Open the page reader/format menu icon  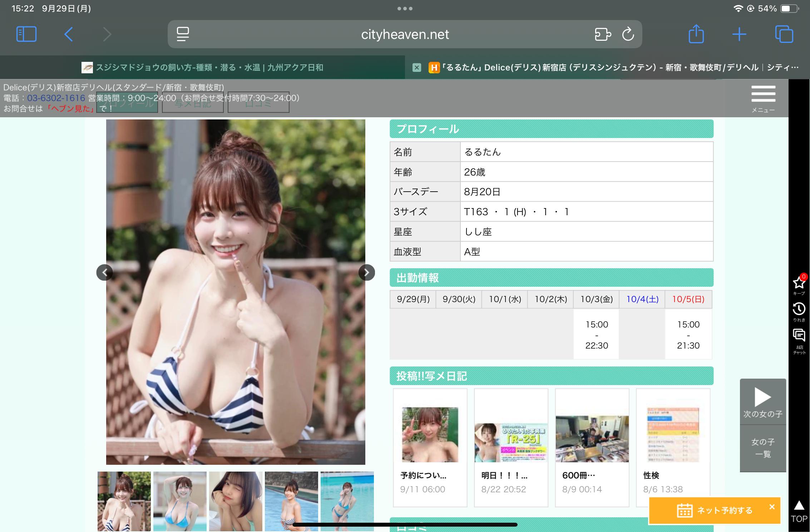click(x=183, y=34)
